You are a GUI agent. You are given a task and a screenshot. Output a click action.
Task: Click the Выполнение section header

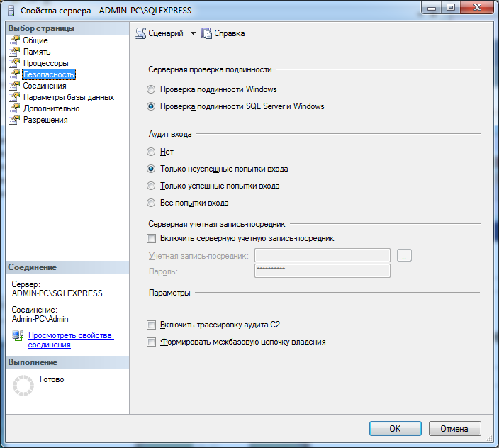(x=33, y=362)
